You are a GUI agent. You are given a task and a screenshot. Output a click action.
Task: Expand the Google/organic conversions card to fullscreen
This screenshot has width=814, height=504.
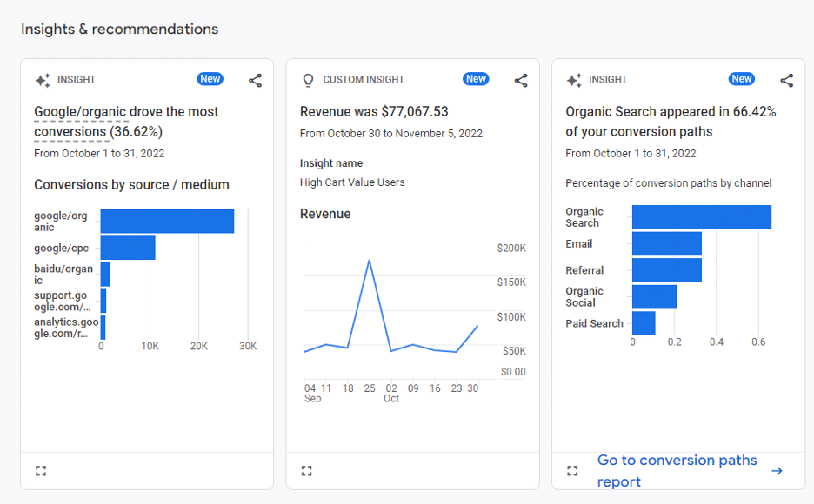(41, 471)
